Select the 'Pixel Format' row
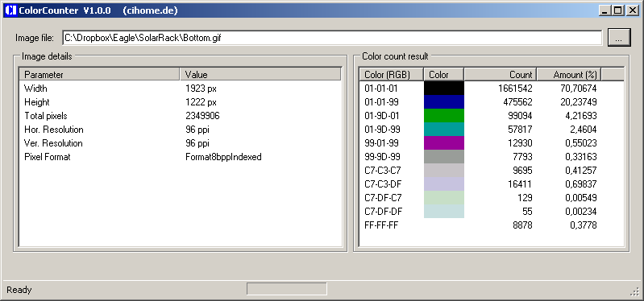 tap(180, 157)
